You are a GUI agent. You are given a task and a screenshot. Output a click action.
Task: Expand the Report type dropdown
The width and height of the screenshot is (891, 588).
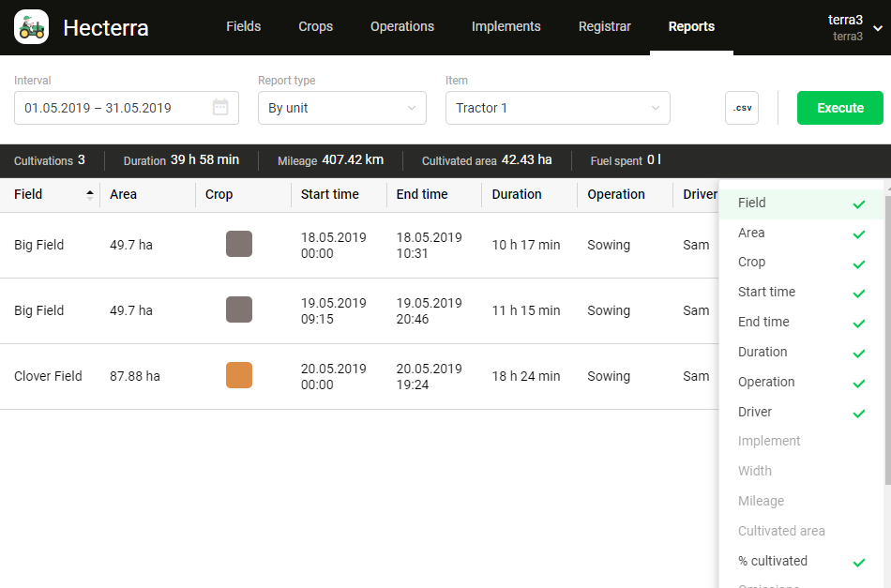pyautogui.click(x=341, y=108)
